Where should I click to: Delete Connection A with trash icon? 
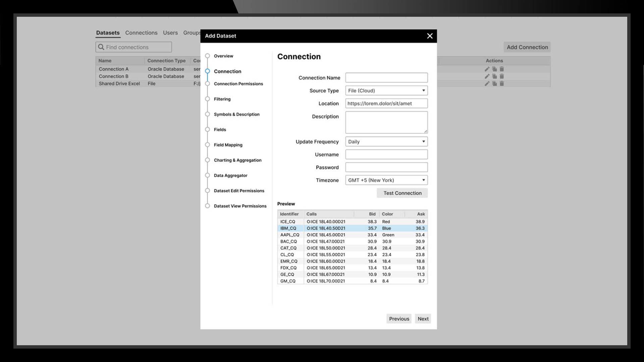click(x=502, y=69)
